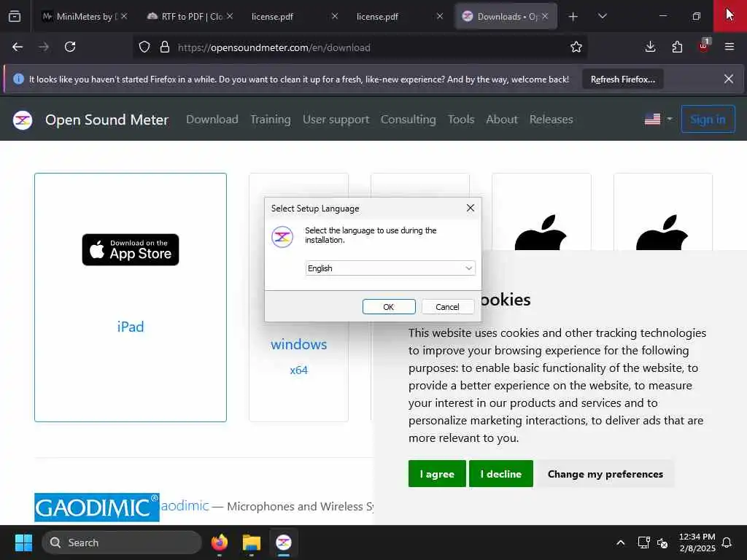Expand the English setup language dropdown
The image size is (747, 560).
pyautogui.click(x=390, y=268)
